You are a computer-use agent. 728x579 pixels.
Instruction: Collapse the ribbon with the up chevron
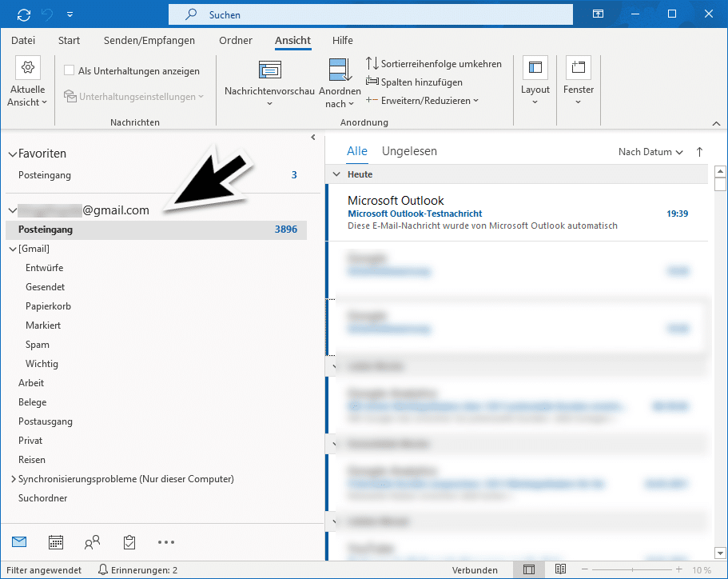(x=716, y=123)
